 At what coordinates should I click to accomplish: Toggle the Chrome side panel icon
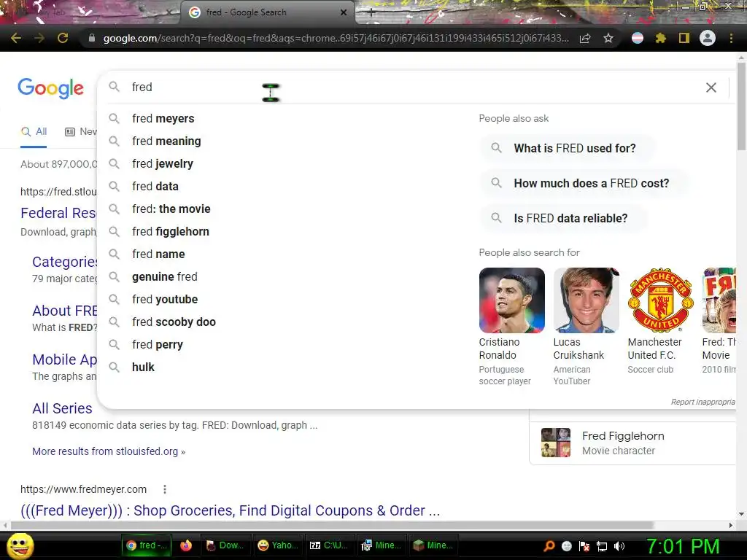[684, 38]
